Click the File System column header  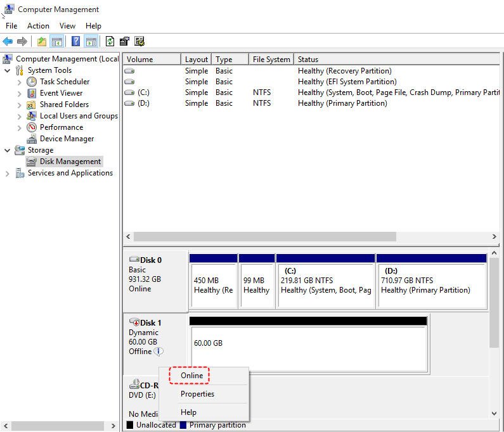pos(271,60)
